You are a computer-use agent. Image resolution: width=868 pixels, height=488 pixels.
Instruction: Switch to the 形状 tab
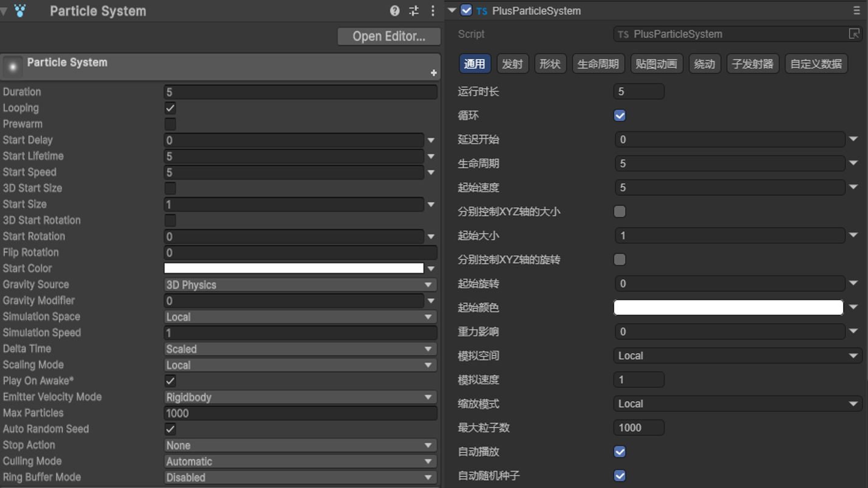tap(550, 64)
